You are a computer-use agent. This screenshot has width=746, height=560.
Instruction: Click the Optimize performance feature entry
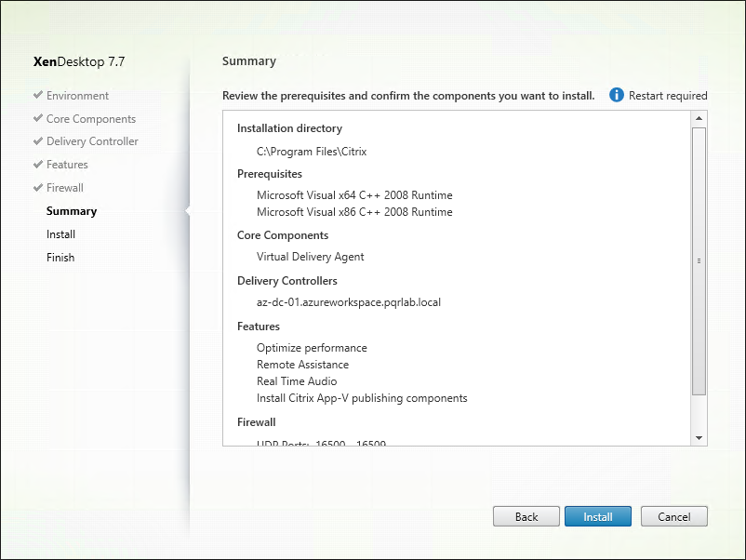click(x=312, y=348)
